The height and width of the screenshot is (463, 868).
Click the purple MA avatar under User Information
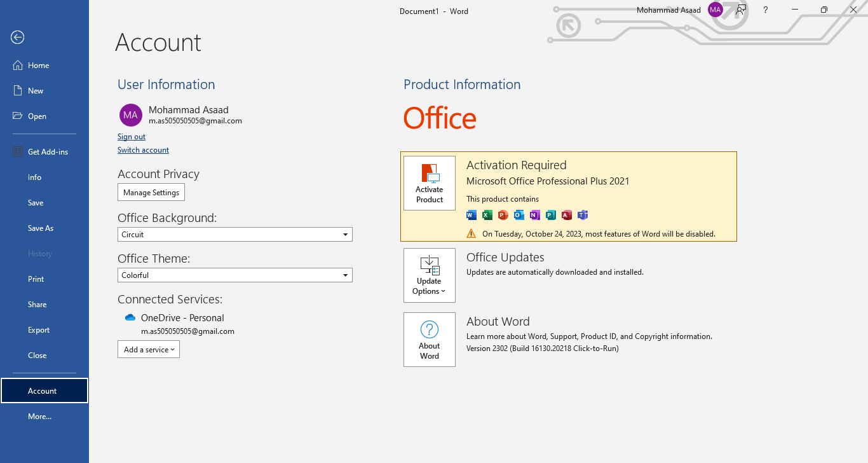pos(130,115)
